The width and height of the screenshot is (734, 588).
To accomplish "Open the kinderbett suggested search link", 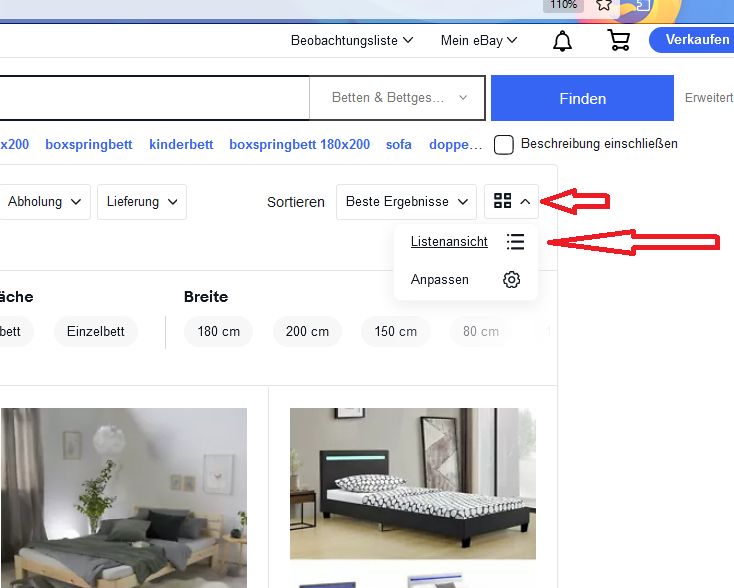I will tap(181, 145).
